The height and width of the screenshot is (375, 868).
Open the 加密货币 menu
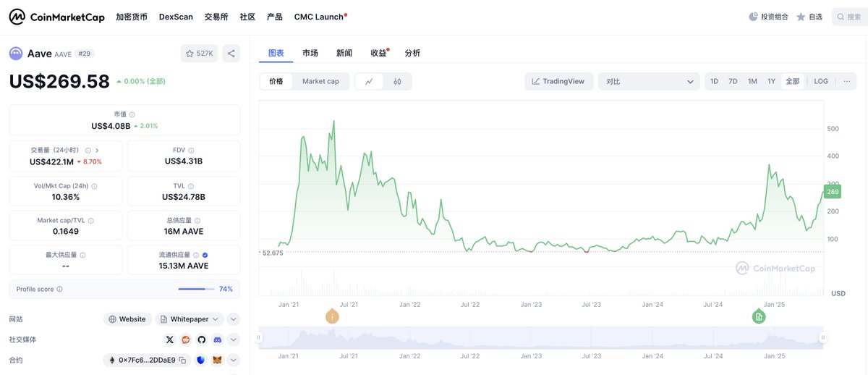(x=132, y=17)
